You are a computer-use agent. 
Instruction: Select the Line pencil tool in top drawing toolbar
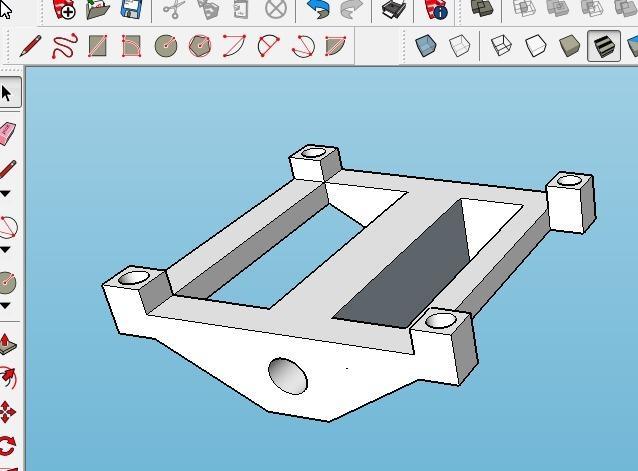(x=31, y=46)
